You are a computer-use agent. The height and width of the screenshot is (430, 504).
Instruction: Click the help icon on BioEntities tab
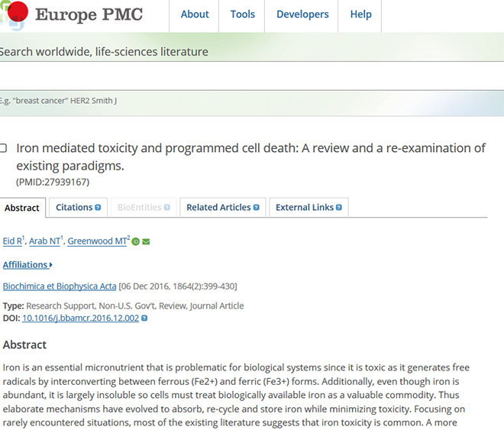[166, 208]
